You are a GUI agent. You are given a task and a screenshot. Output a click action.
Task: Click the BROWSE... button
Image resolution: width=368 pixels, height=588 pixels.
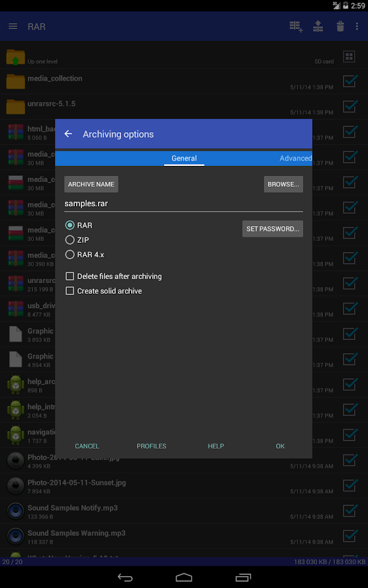click(x=283, y=184)
